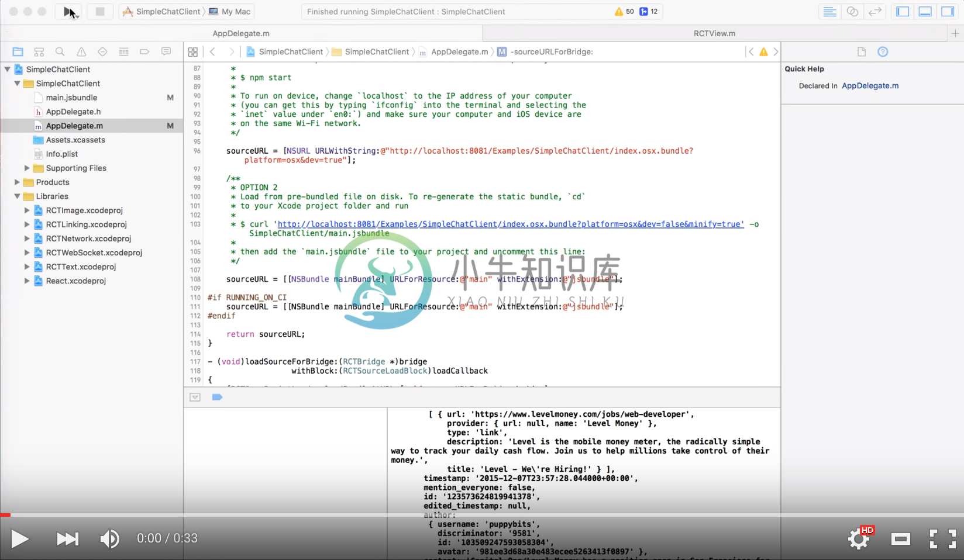Select SimpleChatClient folder in jump bar
The height and width of the screenshot is (560, 964).
coord(370,52)
